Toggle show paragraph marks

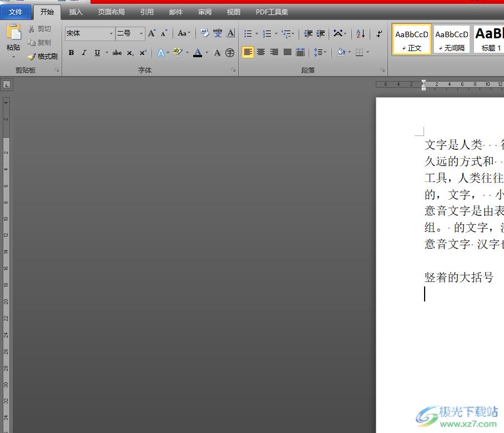[x=379, y=33]
